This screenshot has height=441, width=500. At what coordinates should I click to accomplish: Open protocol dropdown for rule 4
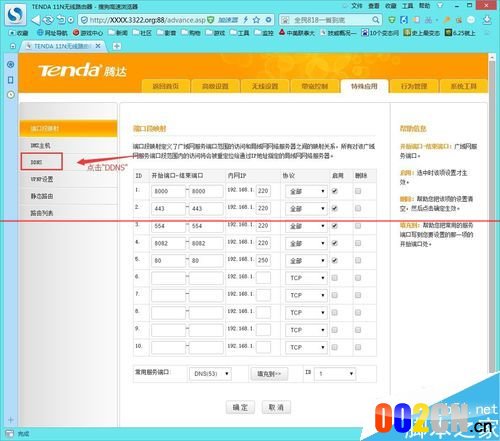tap(306, 243)
